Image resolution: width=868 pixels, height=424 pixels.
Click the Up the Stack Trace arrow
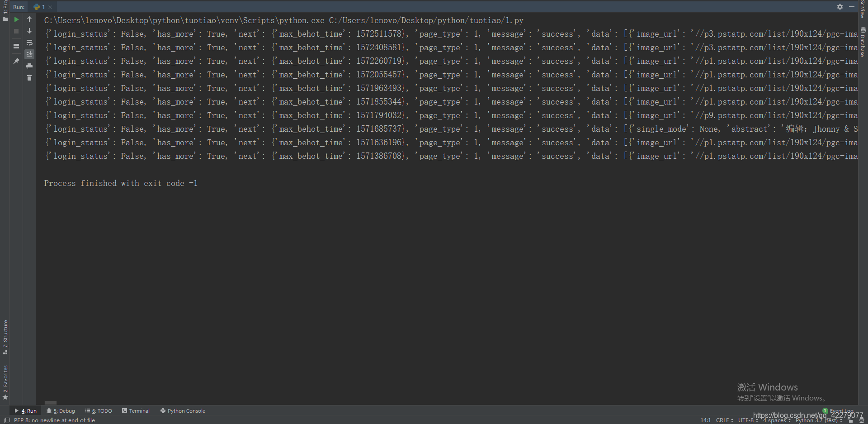click(29, 19)
